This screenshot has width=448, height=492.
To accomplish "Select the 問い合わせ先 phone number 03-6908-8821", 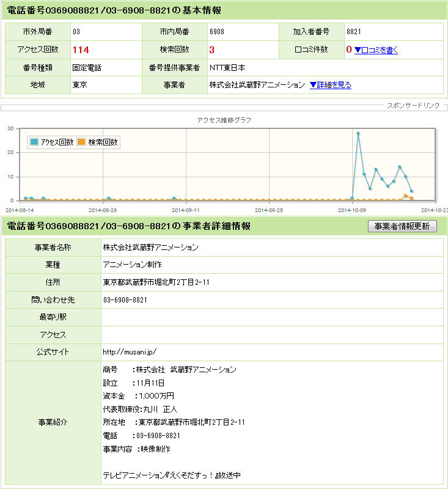I will (125, 300).
